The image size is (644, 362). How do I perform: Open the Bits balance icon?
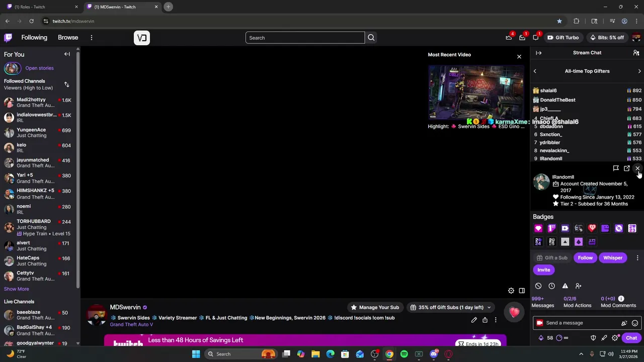(x=541, y=338)
